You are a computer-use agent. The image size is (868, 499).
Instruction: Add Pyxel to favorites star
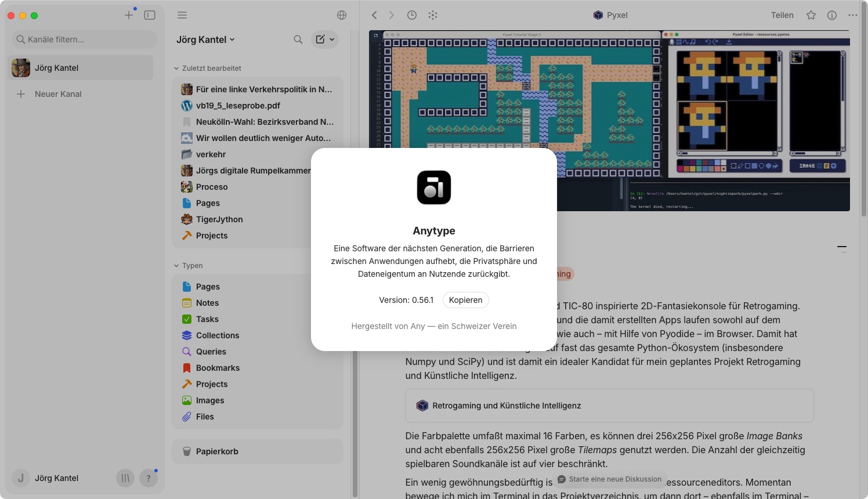pos(811,15)
